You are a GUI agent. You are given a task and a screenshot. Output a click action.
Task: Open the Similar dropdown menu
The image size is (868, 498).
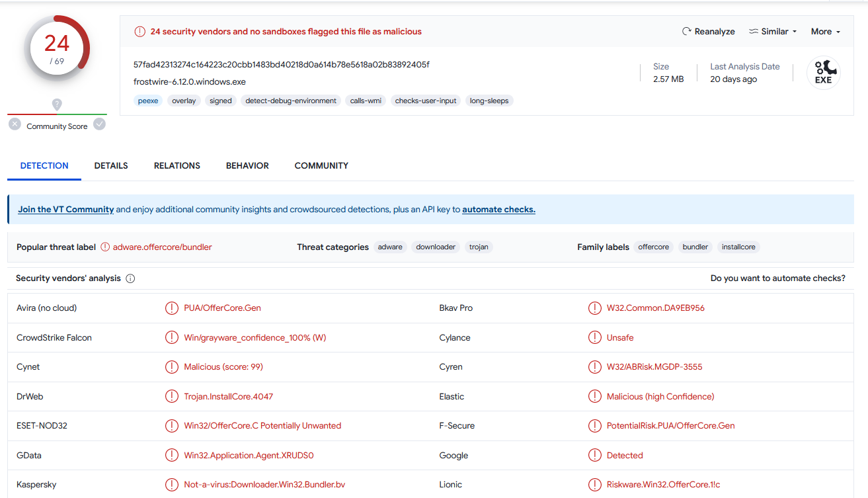pyautogui.click(x=773, y=31)
